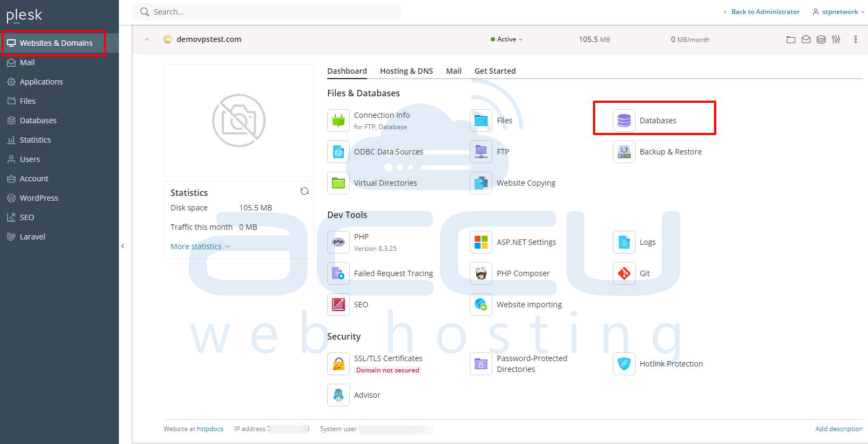Click the Add description link
Image resolution: width=868 pixels, height=444 pixels.
pos(838,429)
